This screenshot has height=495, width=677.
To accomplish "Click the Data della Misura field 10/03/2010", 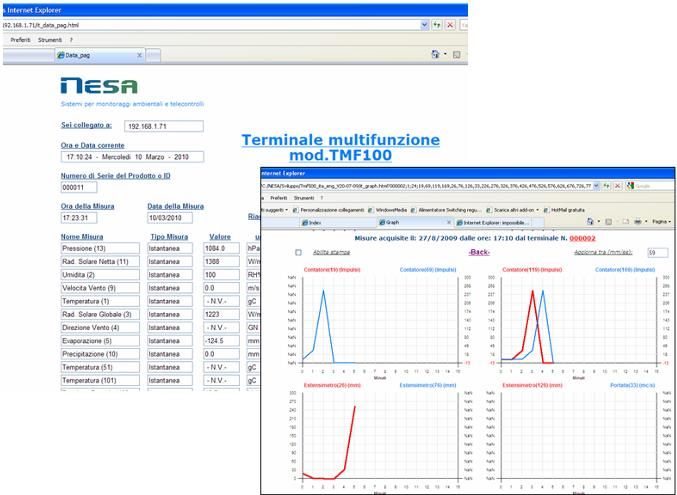I will pyautogui.click(x=170, y=218).
